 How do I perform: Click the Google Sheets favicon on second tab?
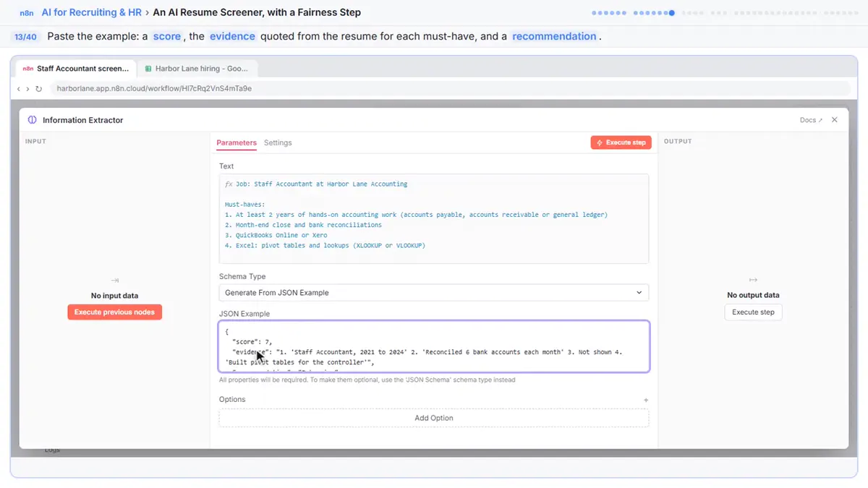click(x=148, y=69)
